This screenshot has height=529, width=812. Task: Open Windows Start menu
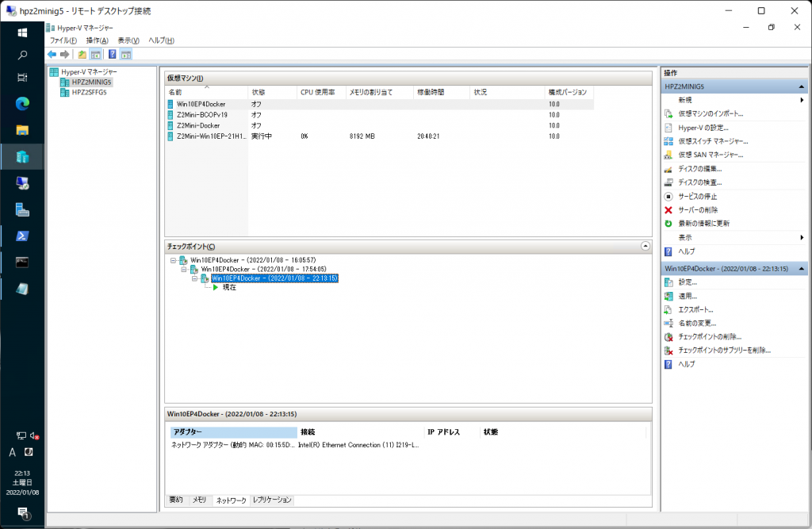point(22,33)
